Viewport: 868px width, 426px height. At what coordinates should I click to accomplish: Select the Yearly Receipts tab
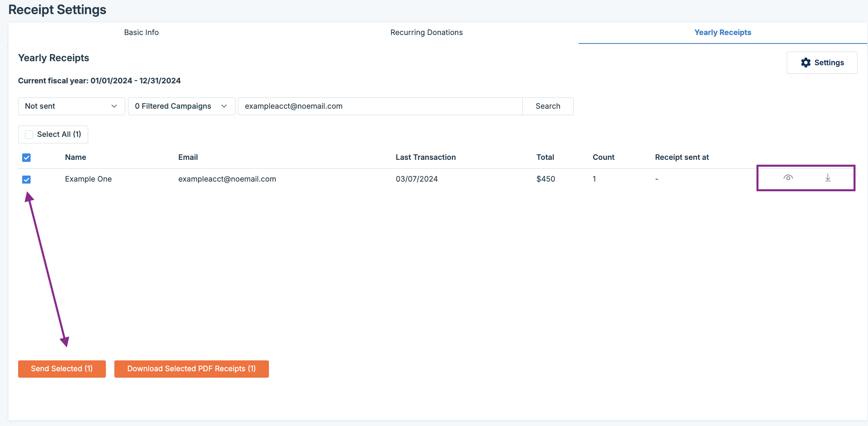[722, 33]
